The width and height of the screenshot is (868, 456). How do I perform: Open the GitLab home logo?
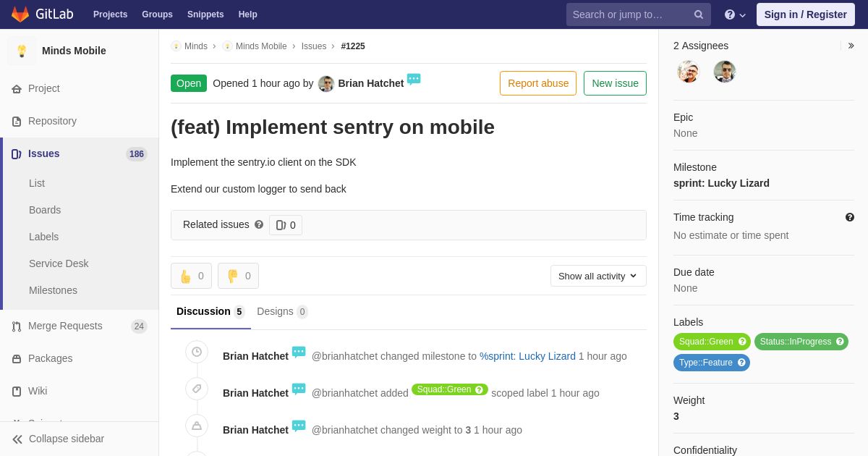pos(42,14)
